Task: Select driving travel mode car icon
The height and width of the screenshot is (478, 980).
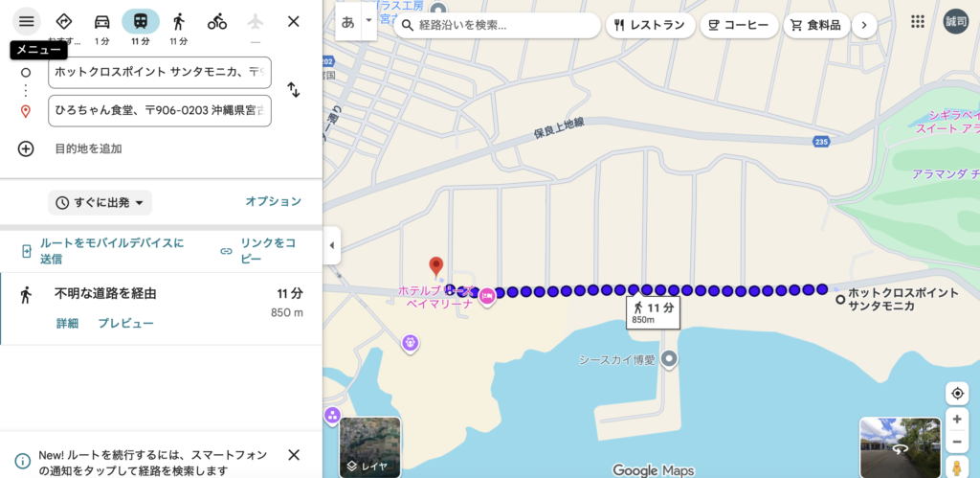Action: [101, 21]
